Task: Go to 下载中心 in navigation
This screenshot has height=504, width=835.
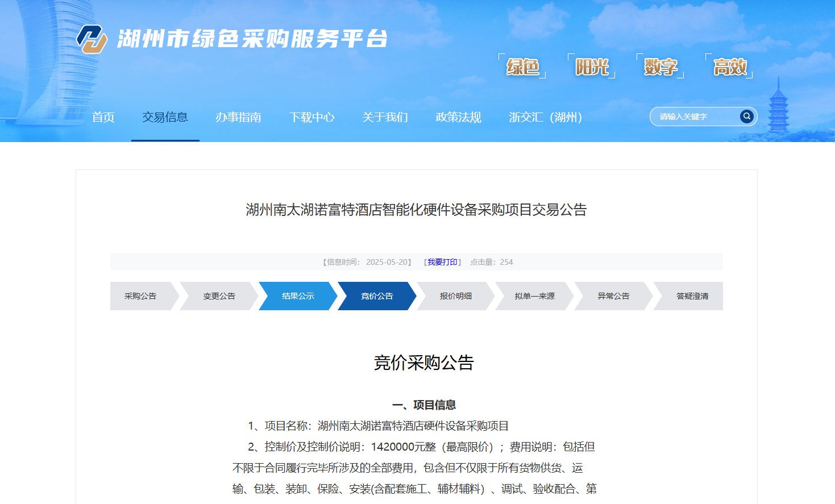Action: tap(312, 117)
